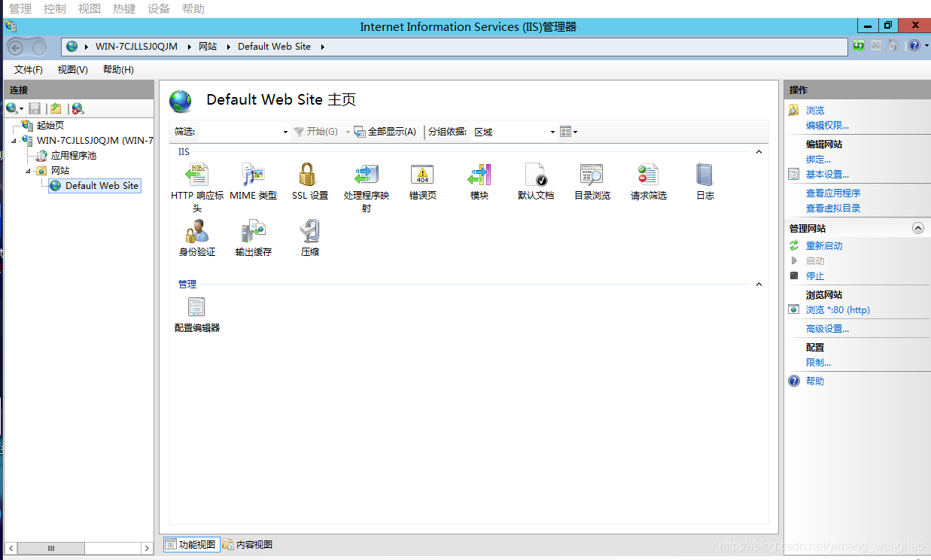Open the 热键 menu in top bar
931x560 pixels.
click(124, 9)
